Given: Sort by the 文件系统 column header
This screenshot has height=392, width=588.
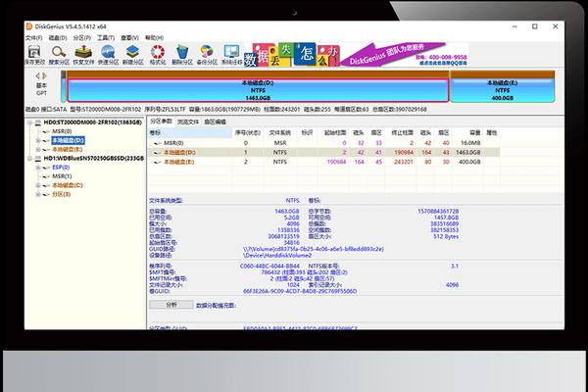Looking at the screenshot, I should (280, 133).
